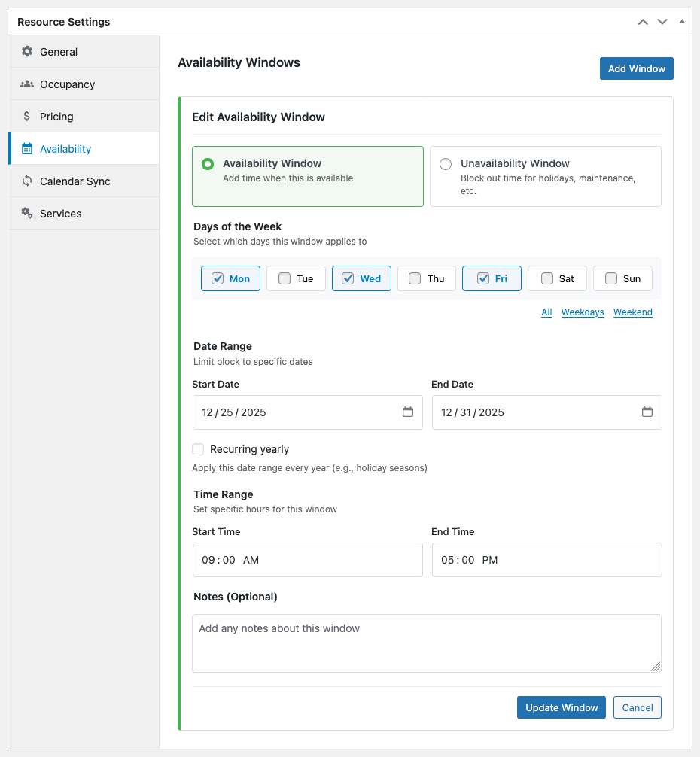Check the Sat day checkbox

click(547, 278)
